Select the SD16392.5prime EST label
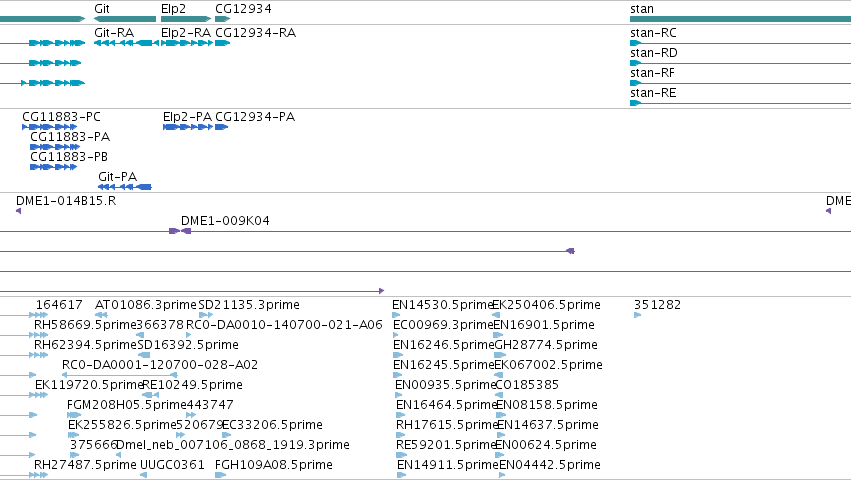 [188, 345]
